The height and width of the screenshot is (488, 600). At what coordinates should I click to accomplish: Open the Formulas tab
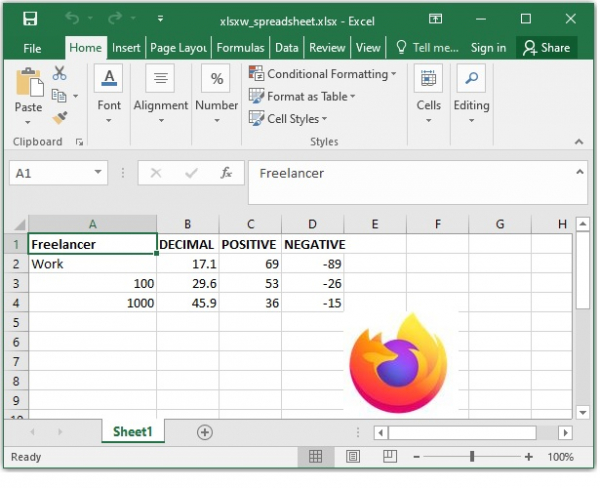[240, 48]
